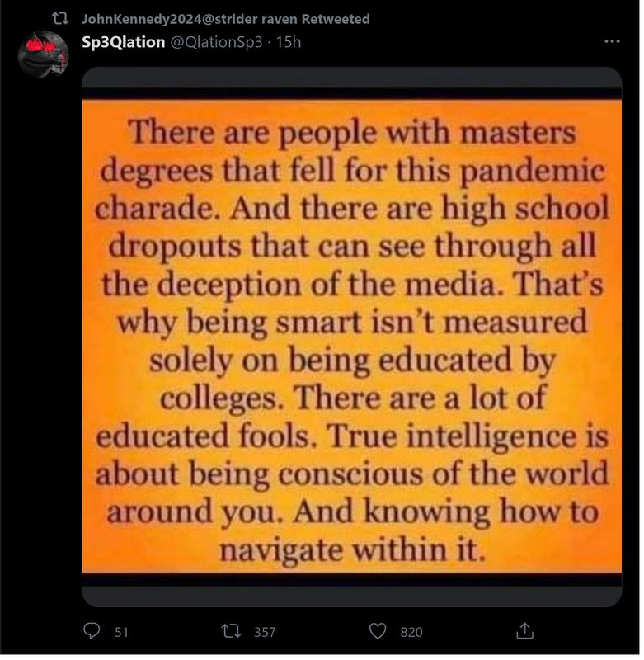Click the Sp3Qlation display name

[x=124, y=42]
